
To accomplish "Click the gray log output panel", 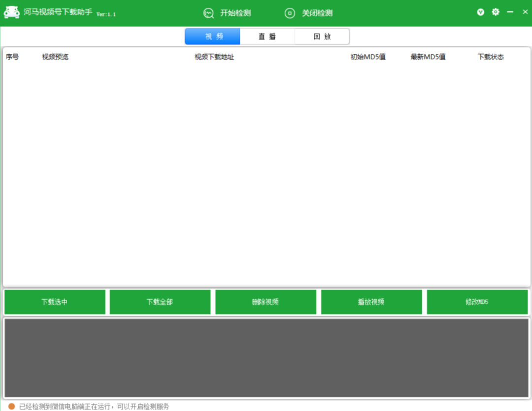I will click(266, 358).
